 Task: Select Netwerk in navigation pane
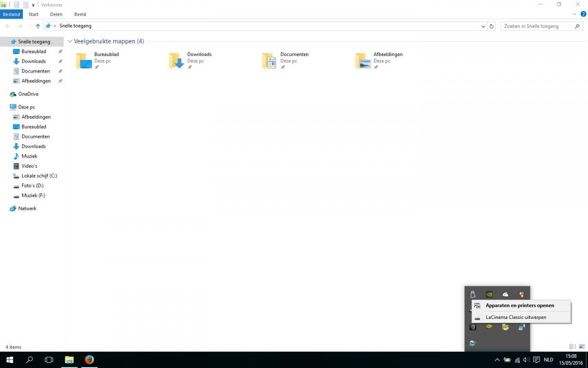pyautogui.click(x=27, y=209)
